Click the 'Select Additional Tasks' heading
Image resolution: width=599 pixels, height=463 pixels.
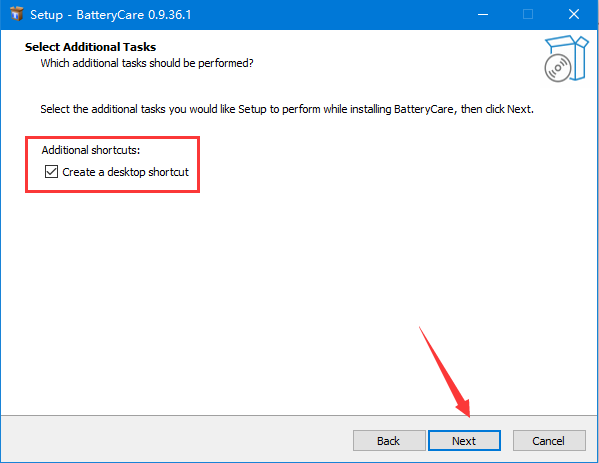click(x=91, y=47)
